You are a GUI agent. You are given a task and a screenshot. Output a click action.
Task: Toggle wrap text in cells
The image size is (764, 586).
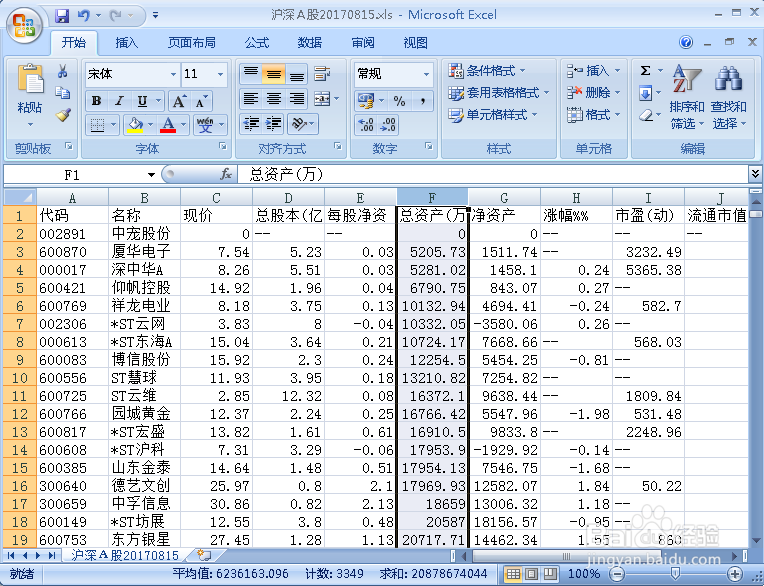point(322,74)
